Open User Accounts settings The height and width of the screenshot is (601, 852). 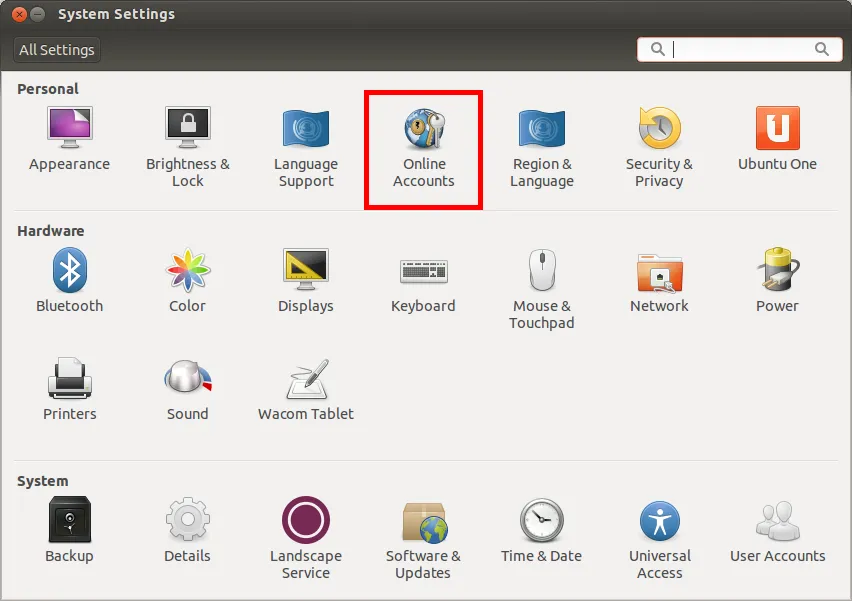click(x=778, y=531)
